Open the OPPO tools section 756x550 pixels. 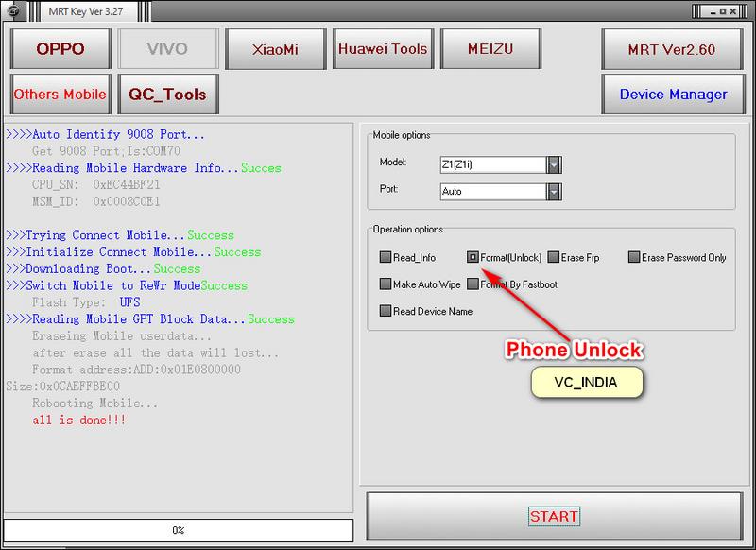pos(60,49)
